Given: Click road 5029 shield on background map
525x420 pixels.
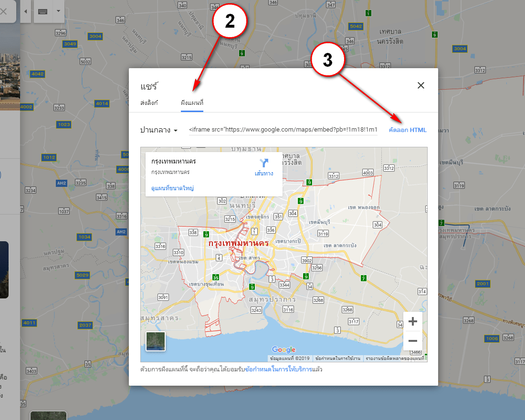Looking at the screenshot, I should click(83, 275).
